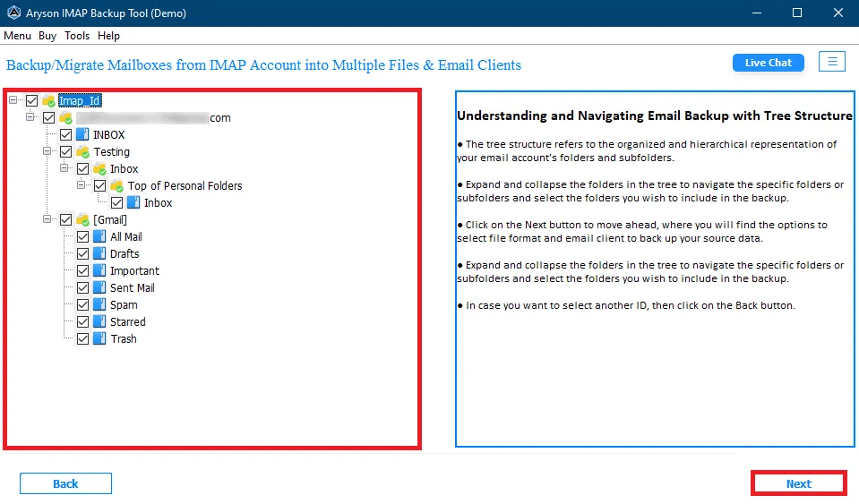Screen dimensions: 859x504
Task: Click the Top of Personal Folders icon
Action: pos(116,185)
